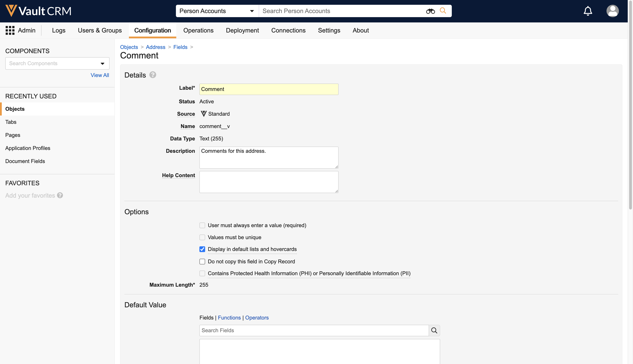Click the Functions link in Default Value
Image resolution: width=633 pixels, height=364 pixels.
coord(229,318)
